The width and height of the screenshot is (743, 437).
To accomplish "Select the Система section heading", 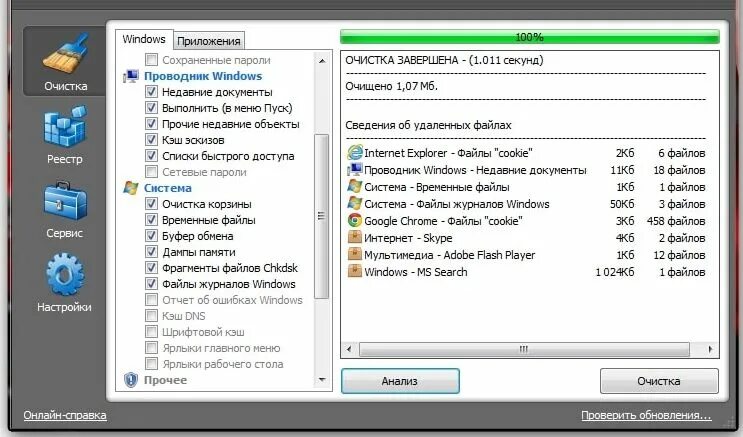I will [168, 188].
